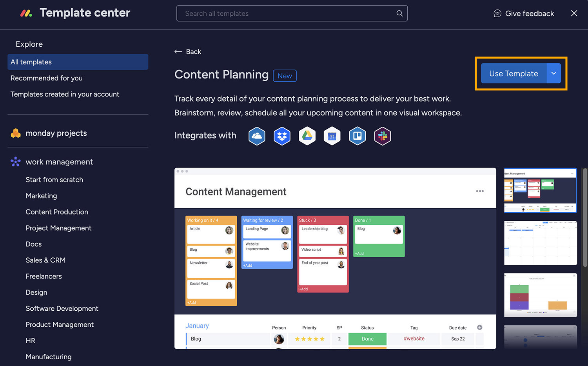Select Recommended for you

pos(47,78)
